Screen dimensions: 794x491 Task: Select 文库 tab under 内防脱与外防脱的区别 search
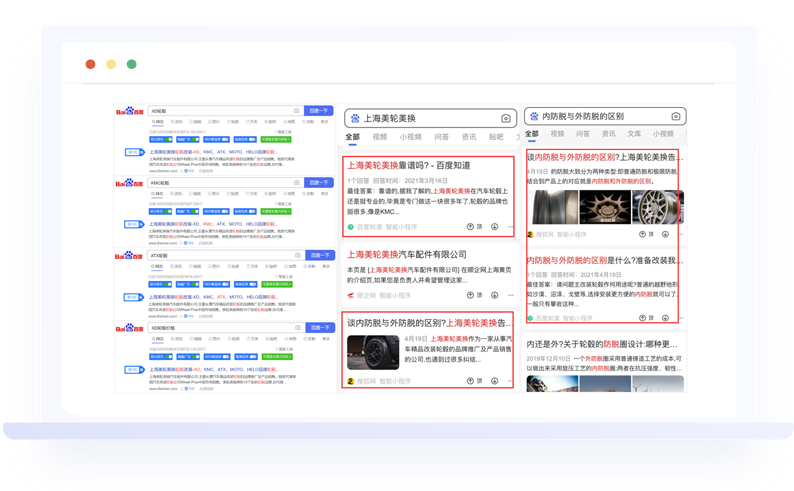[x=634, y=134]
